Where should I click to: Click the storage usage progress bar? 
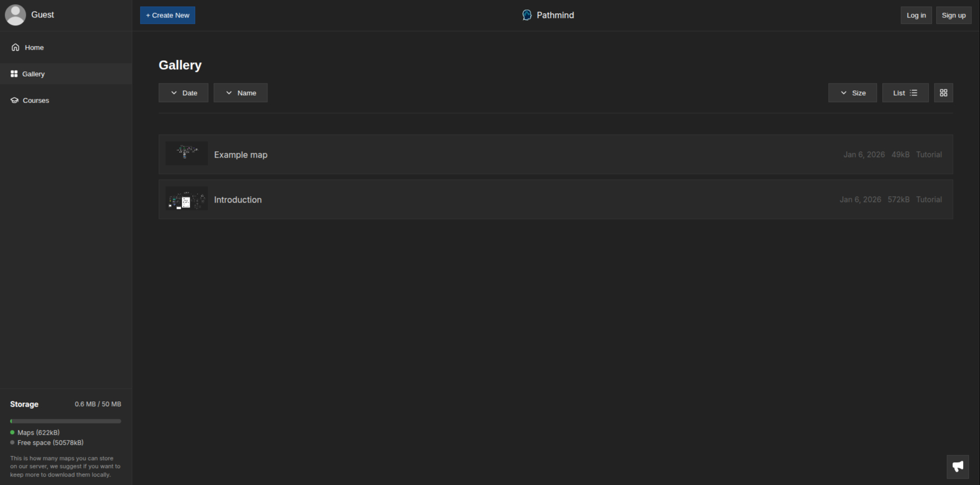click(x=66, y=421)
